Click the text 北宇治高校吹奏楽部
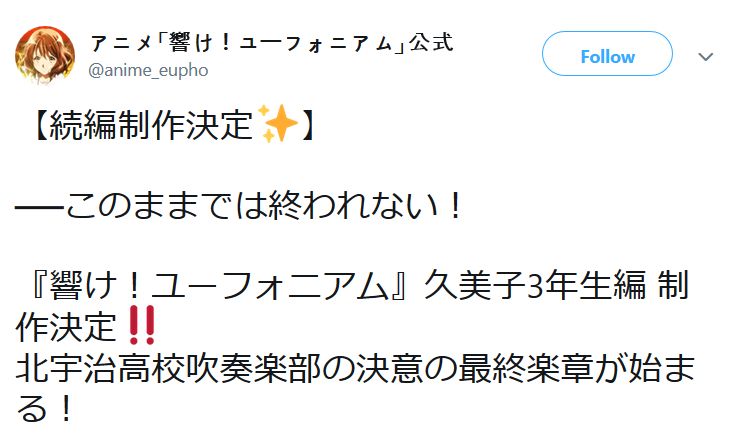Image resolution: width=729 pixels, height=448 pixels. click(168, 369)
